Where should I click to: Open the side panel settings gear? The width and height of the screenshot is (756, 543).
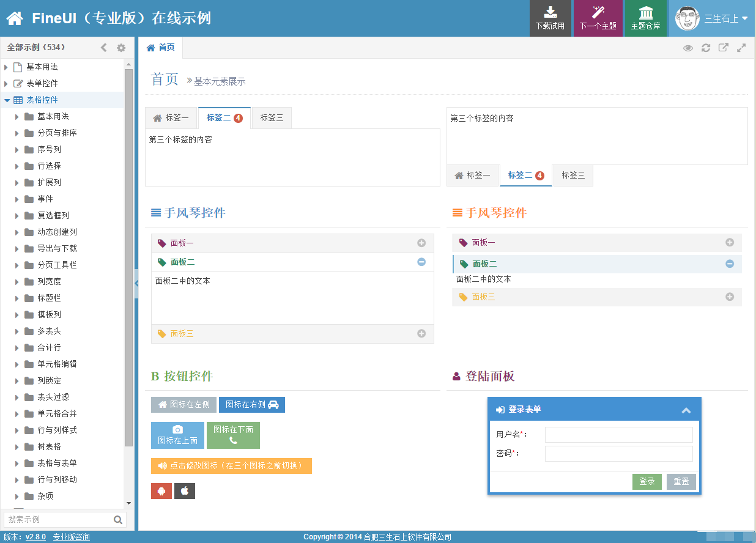[x=121, y=48]
